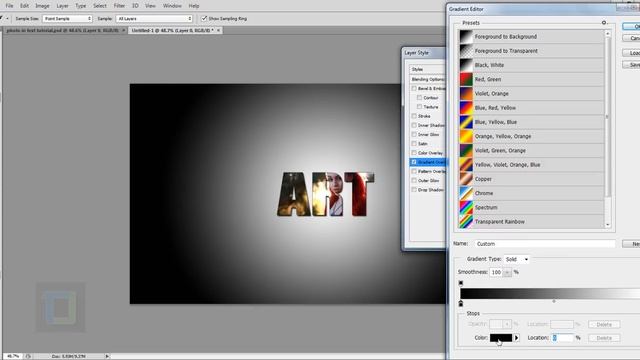Open the Window menu

click(x=172, y=6)
